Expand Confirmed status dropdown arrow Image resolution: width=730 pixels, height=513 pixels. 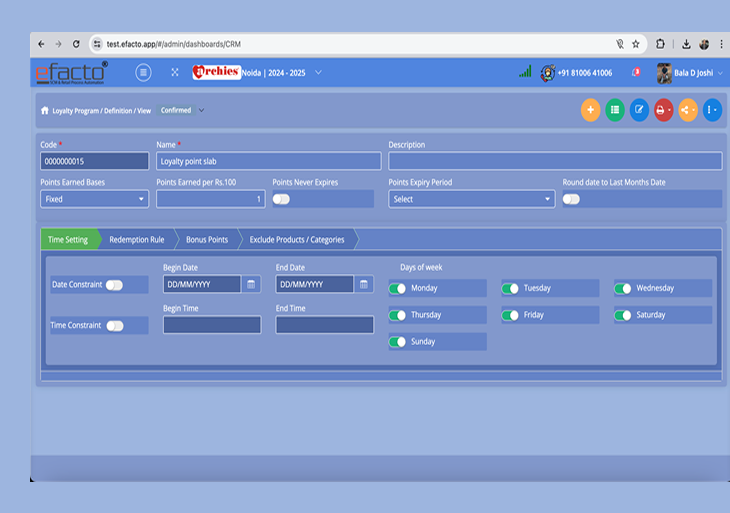tap(202, 110)
